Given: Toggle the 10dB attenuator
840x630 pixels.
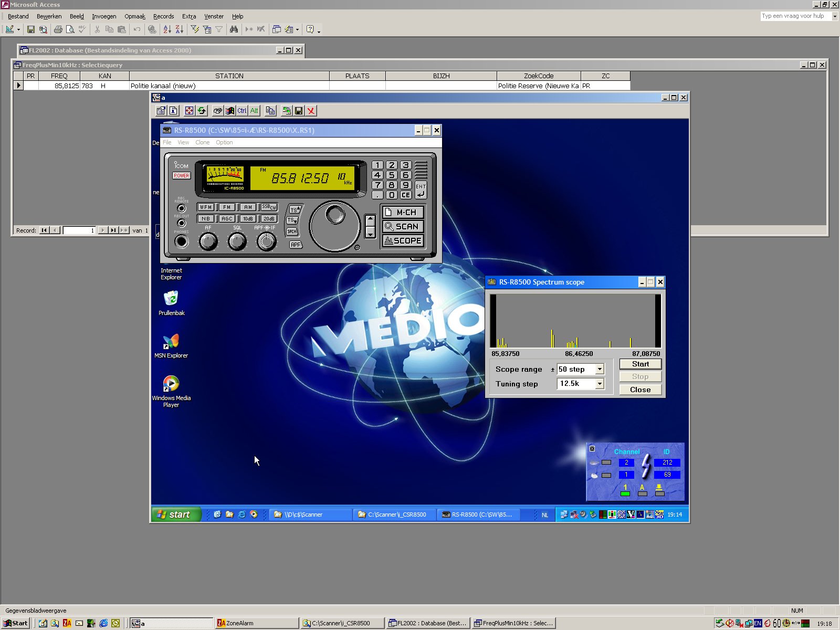Looking at the screenshot, I should [248, 219].
